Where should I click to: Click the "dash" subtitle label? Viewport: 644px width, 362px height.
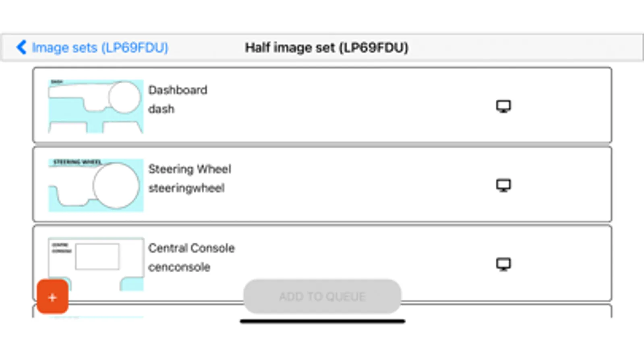pyautogui.click(x=161, y=109)
